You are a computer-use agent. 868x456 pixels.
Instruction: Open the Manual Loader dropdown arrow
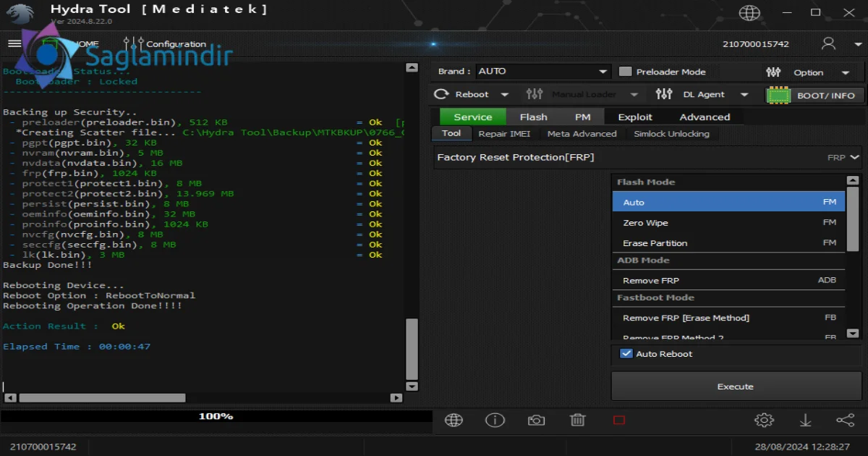point(634,95)
